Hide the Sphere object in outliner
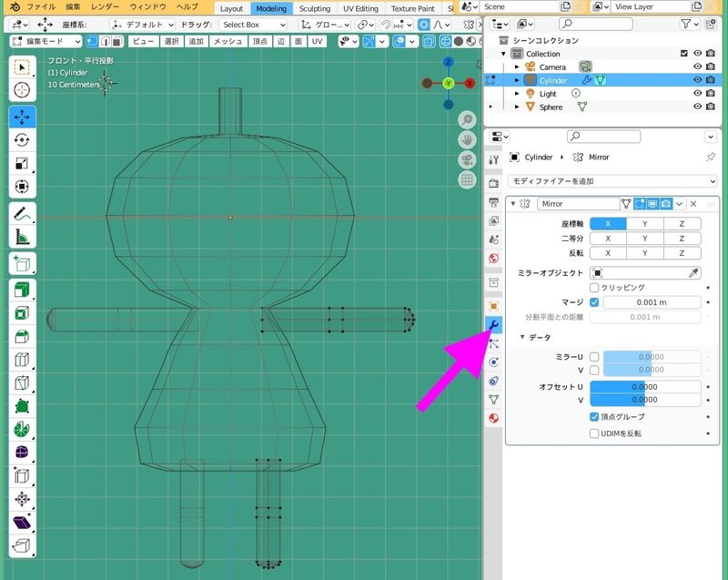728x580 pixels. 698,107
